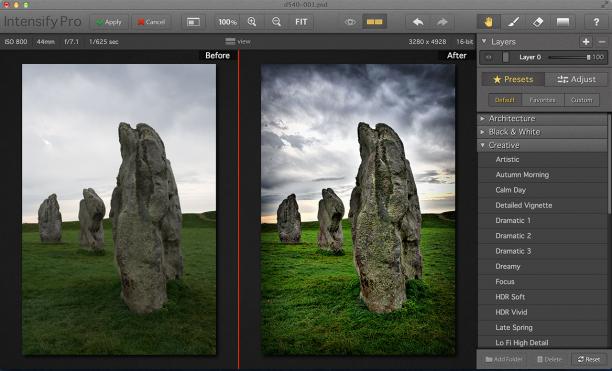Click the Delete preset button
Viewport: 612px width, 371px height.
549,359
